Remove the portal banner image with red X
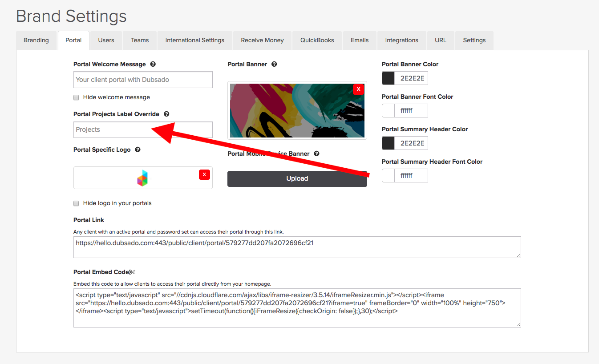Screen dimensions: 599x364 pos(358,89)
